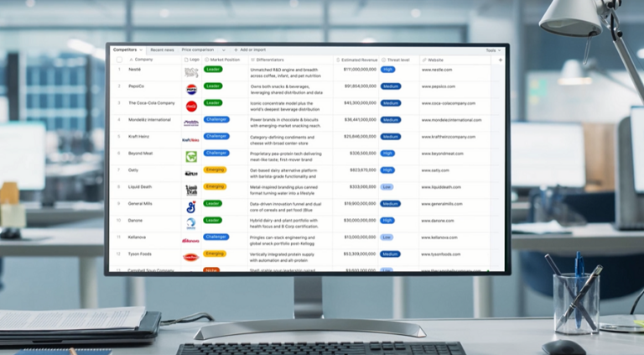The image size is (644, 355).
Task: Open the more tabs chevron after Price comparison
Action: [x=223, y=50]
